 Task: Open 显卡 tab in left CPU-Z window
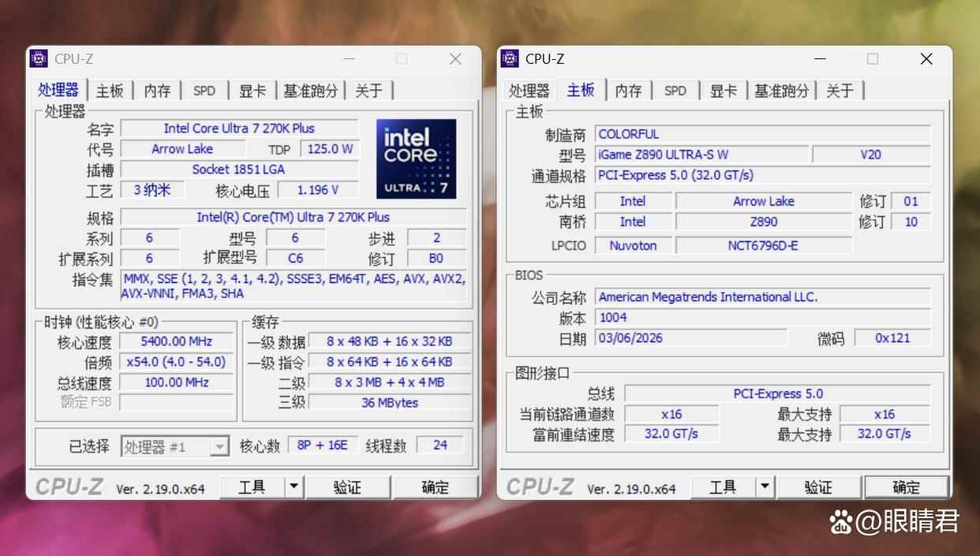[x=252, y=91]
